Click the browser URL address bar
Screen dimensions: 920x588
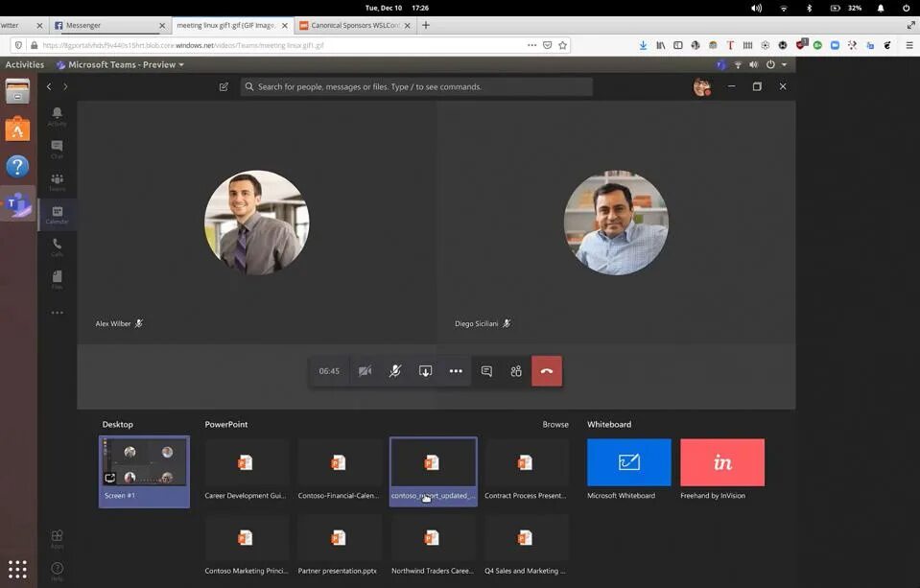pyautogui.click(x=282, y=45)
